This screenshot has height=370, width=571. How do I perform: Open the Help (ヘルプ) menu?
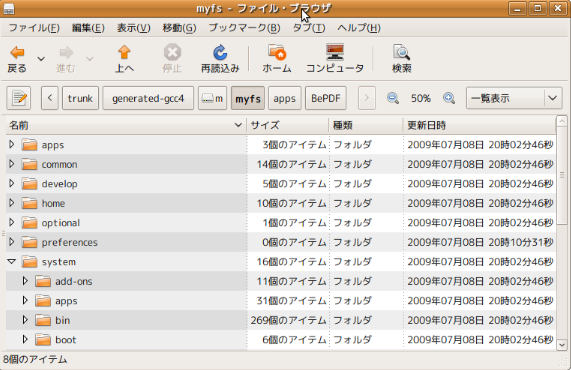tap(359, 28)
